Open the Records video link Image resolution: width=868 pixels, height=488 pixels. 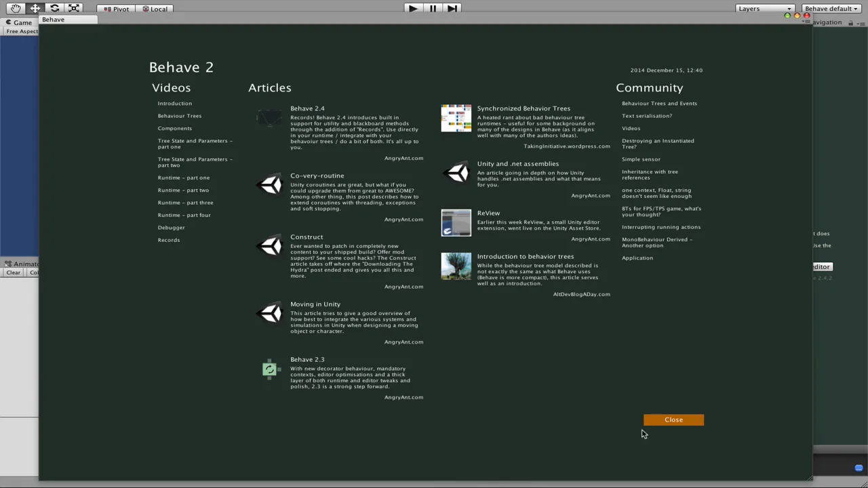169,240
